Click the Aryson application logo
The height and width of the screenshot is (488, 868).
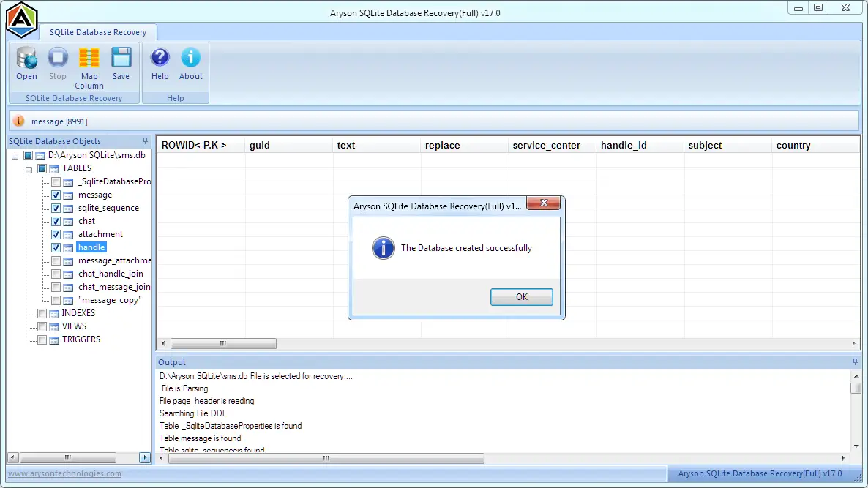(21, 20)
